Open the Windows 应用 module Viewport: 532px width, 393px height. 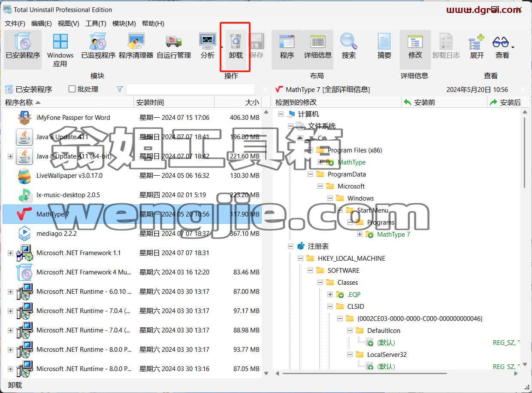60,49
